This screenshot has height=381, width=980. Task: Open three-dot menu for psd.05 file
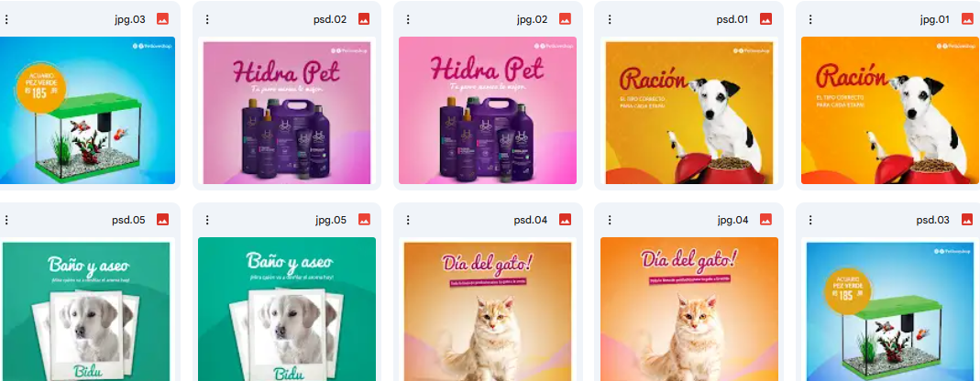pyautogui.click(x=6, y=220)
